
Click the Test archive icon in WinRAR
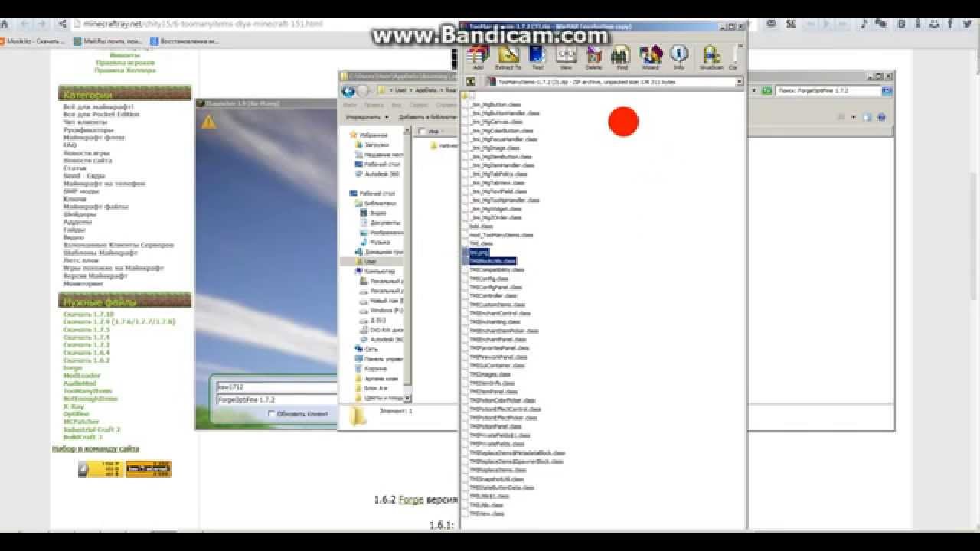(x=537, y=56)
